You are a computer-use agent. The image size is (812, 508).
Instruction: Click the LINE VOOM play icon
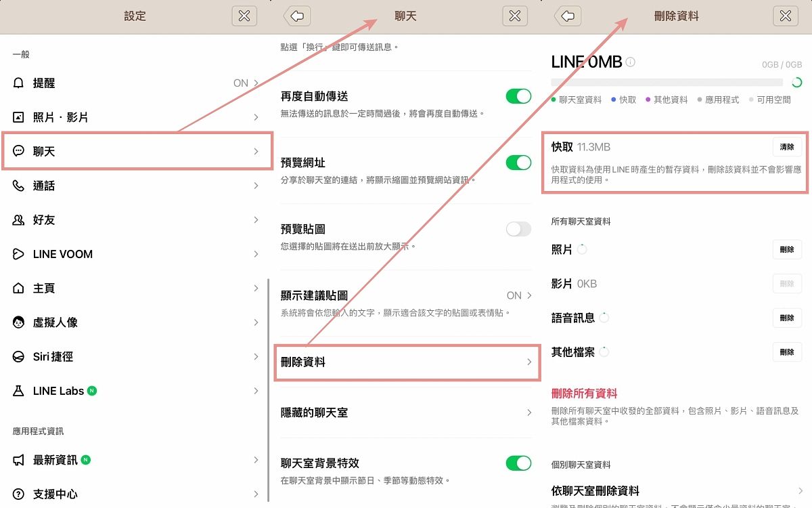click(19, 254)
